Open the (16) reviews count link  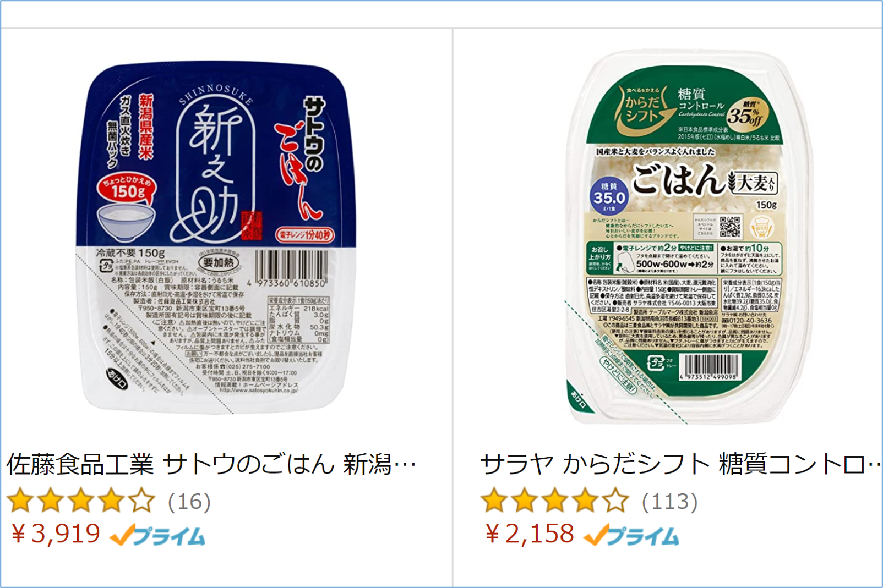click(189, 502)
